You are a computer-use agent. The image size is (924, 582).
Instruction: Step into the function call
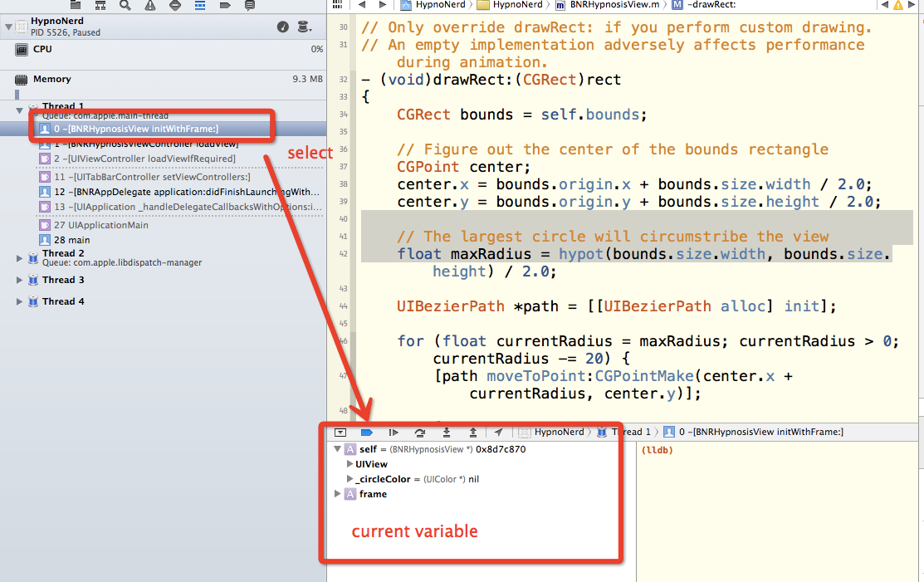pos(447,433)
